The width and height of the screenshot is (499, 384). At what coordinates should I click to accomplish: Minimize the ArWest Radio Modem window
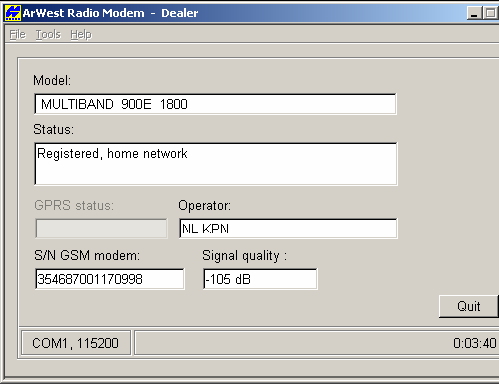point(474,13)
